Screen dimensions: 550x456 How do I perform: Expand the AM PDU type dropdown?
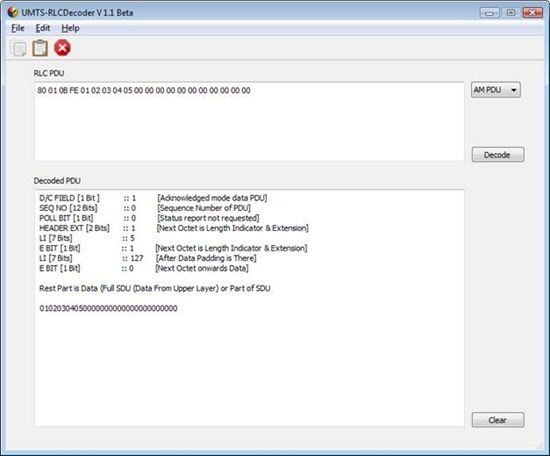tap(496, 90)
